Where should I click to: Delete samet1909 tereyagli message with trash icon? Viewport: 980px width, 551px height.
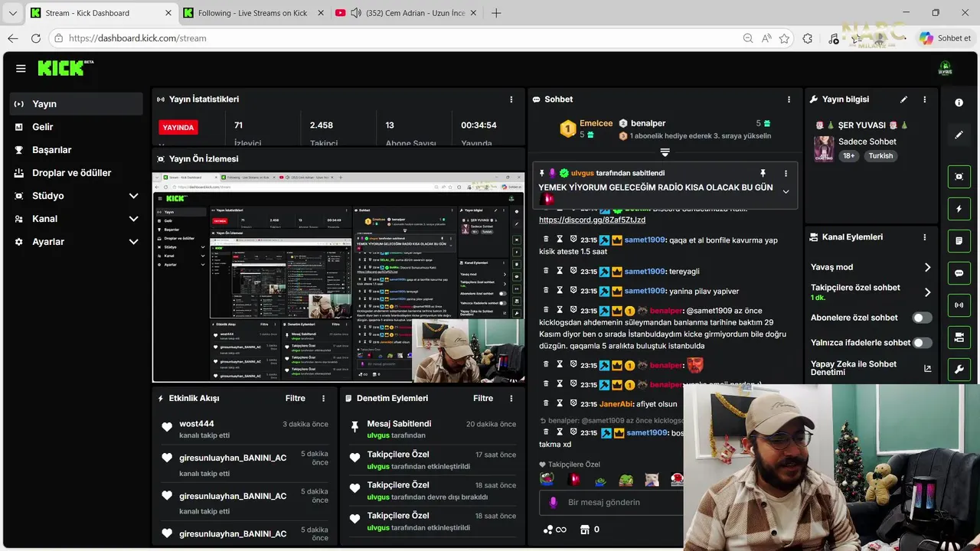546,271
